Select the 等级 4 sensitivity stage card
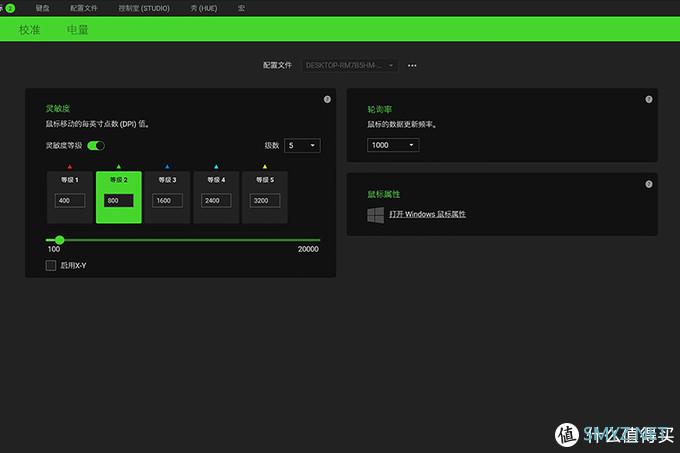Screen dimensions: 680x453 (216, 197)
